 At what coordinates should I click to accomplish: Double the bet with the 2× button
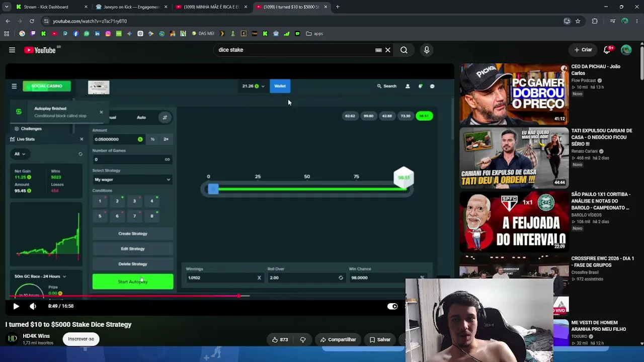pos(166,139)
